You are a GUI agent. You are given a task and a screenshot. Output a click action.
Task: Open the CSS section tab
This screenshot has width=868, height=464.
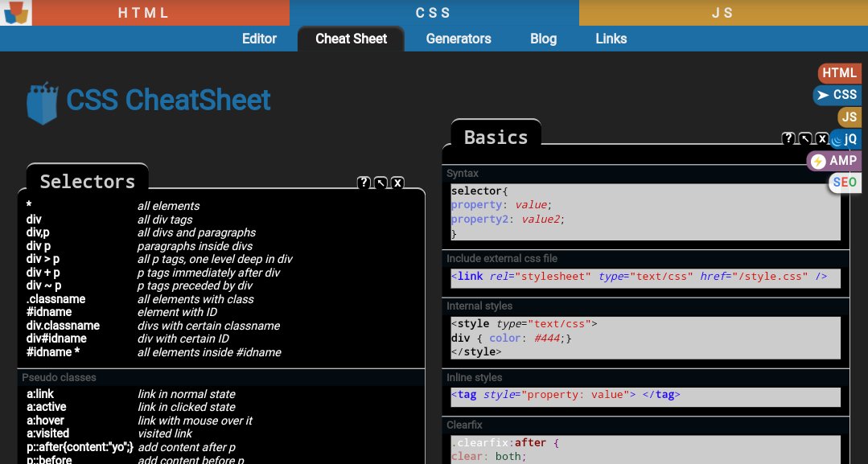click(x=434, y=13)
